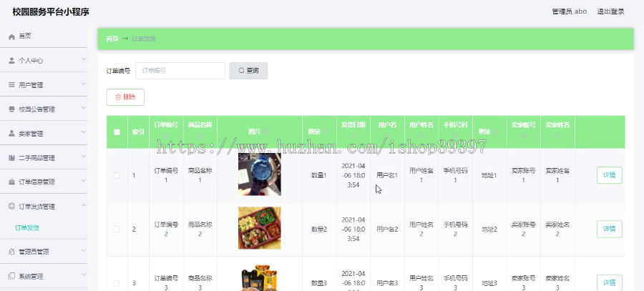Screen dimensions: 644x291
Task: Click the cell reading 用户名1
Action: point(387,175)
